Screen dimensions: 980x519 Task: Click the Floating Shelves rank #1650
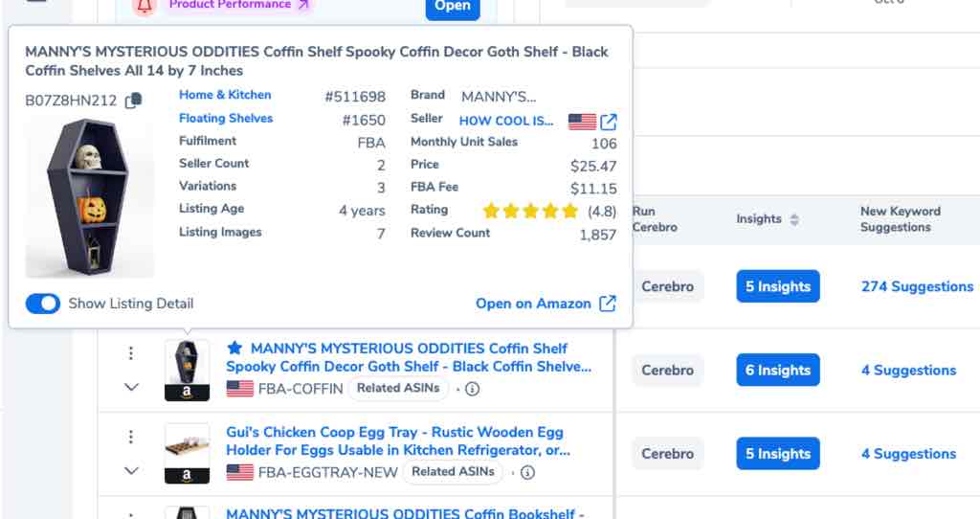coord(364,120)
